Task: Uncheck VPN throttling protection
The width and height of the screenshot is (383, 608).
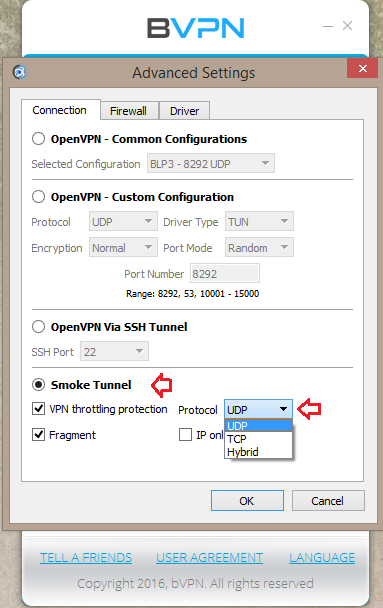Action: 38,409
